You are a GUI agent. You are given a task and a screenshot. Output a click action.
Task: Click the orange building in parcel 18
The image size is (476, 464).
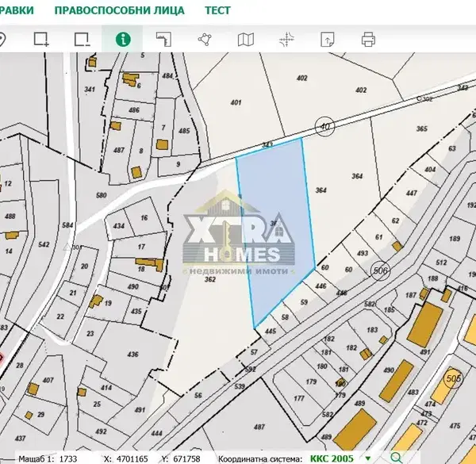(150, 263)
